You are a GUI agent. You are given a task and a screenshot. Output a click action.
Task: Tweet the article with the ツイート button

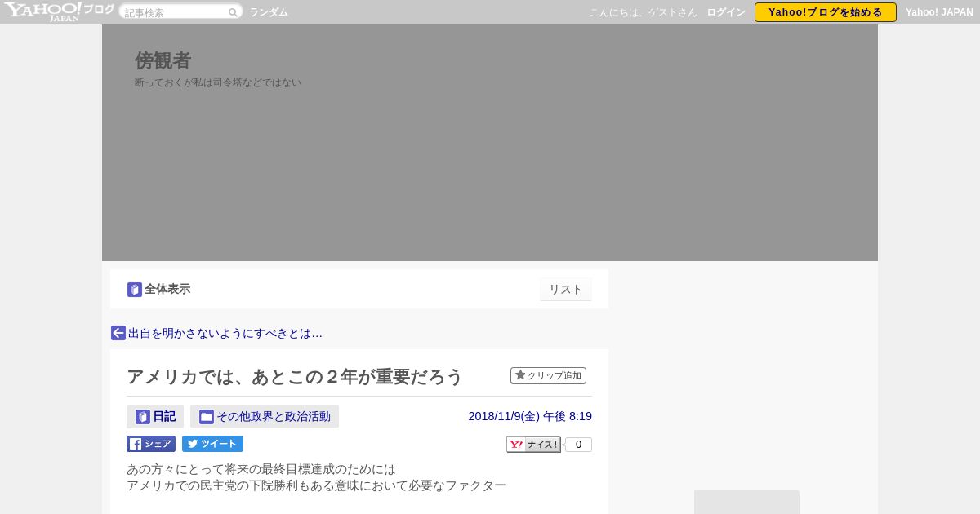pos(212,444)
